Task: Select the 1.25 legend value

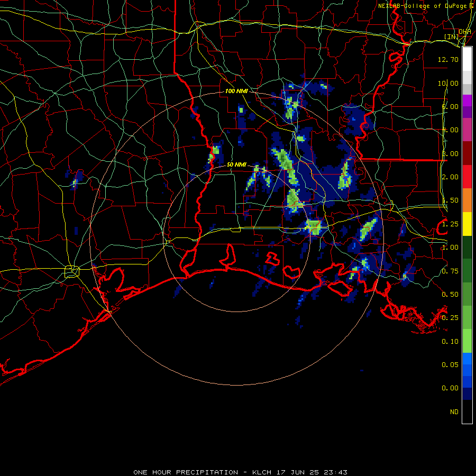Action: point(450,224)
